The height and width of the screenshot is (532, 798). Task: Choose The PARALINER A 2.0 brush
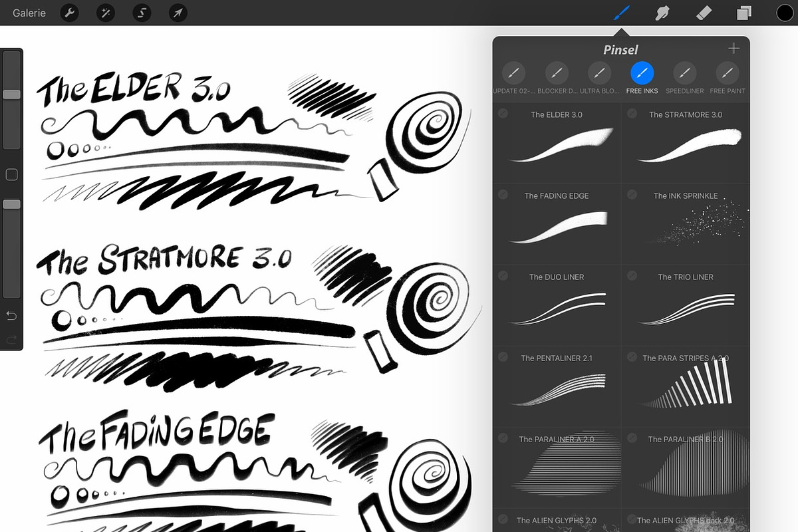[x=557, y=467]
